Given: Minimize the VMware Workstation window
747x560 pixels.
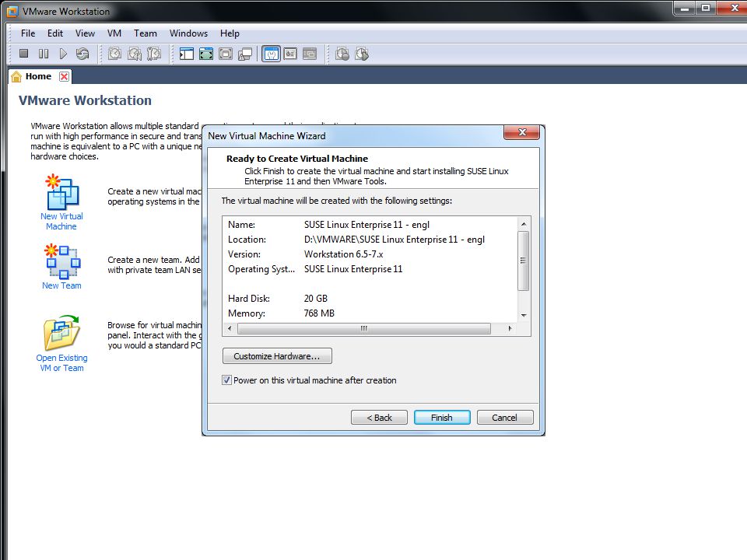Looking at the screenshot, I should coord(685,8).
